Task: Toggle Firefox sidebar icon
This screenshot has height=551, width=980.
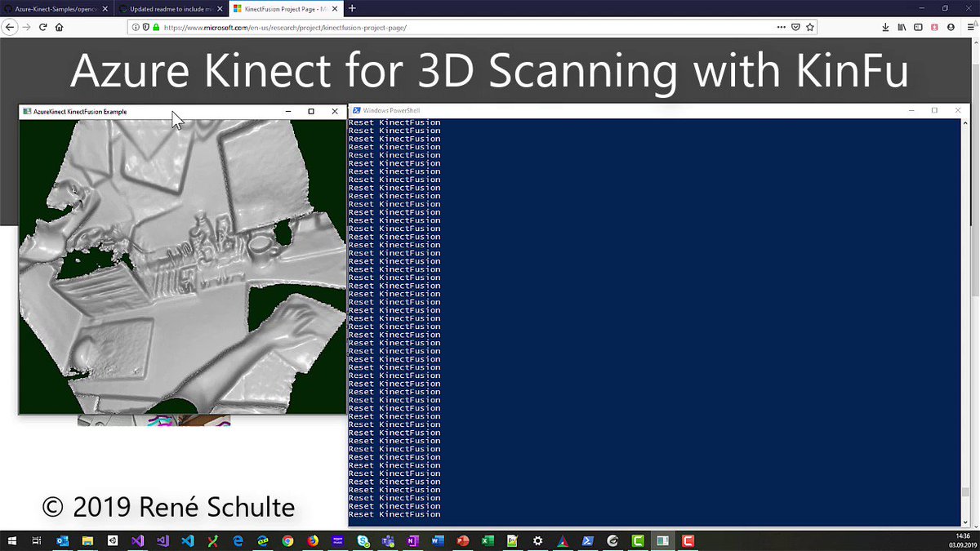Action: pyautogui.click(x=918, y=27)
